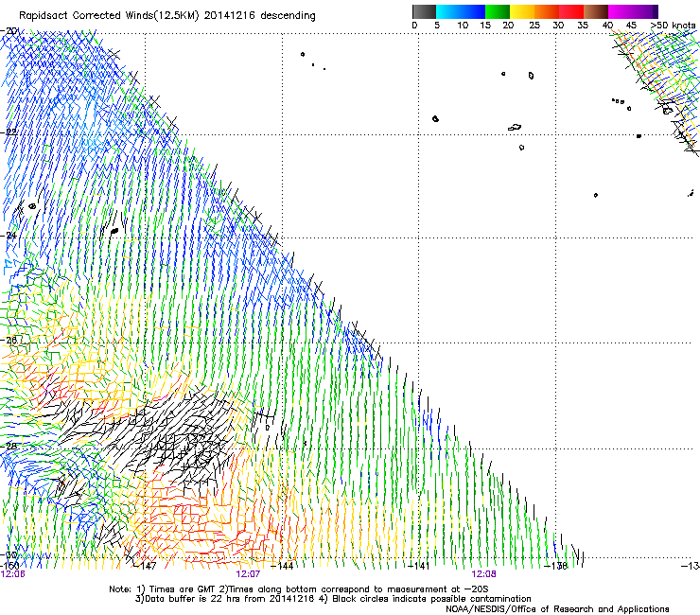Viewport: 700px width, 615px height.
Task: Click the '35' legend scale label
Action: click(x=583, y=26)
